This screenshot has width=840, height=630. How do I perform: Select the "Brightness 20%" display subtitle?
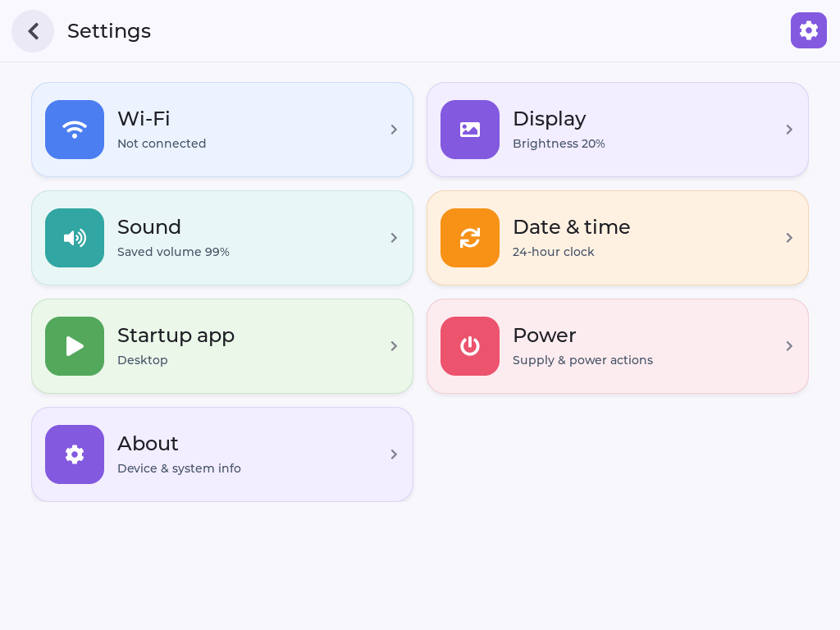[x=559, y=144]
